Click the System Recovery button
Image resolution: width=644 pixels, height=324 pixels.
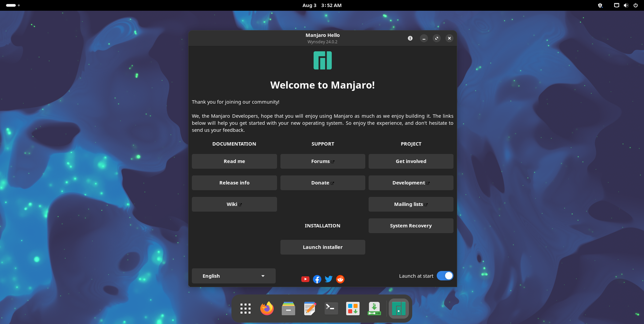click(x=411, y=226)
